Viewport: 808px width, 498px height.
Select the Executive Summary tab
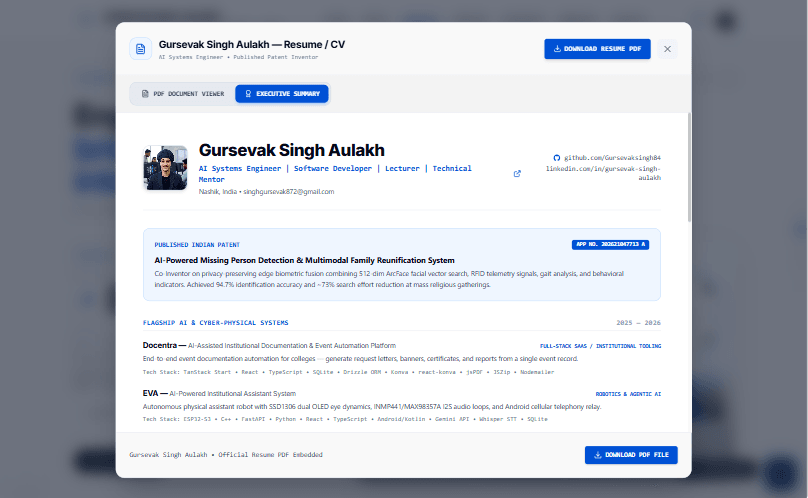pyautogui.click(x=282, y=94)
